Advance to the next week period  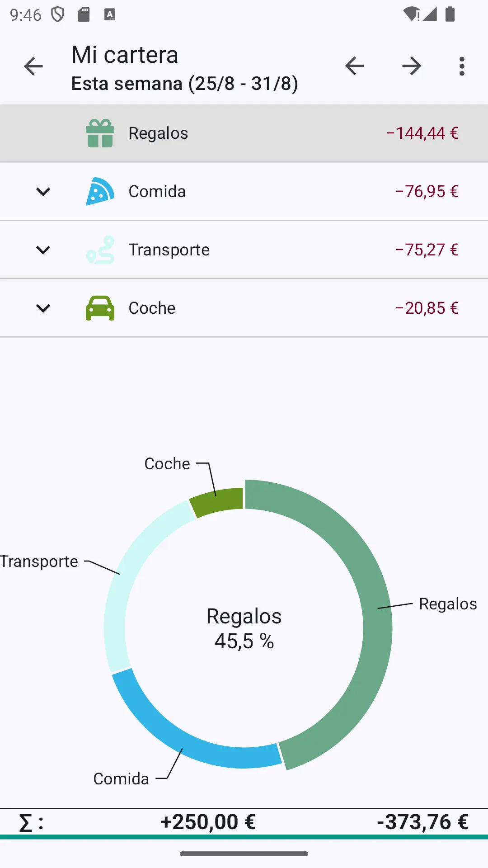412,66
